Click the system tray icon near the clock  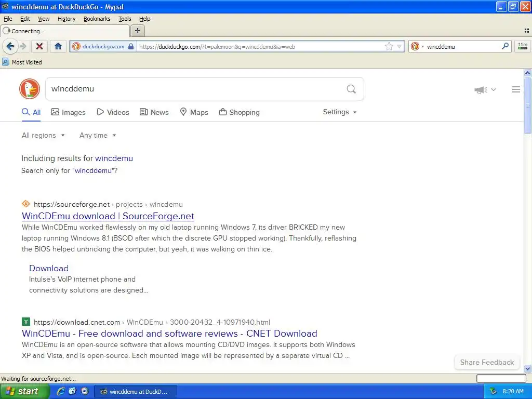point(493,391)
